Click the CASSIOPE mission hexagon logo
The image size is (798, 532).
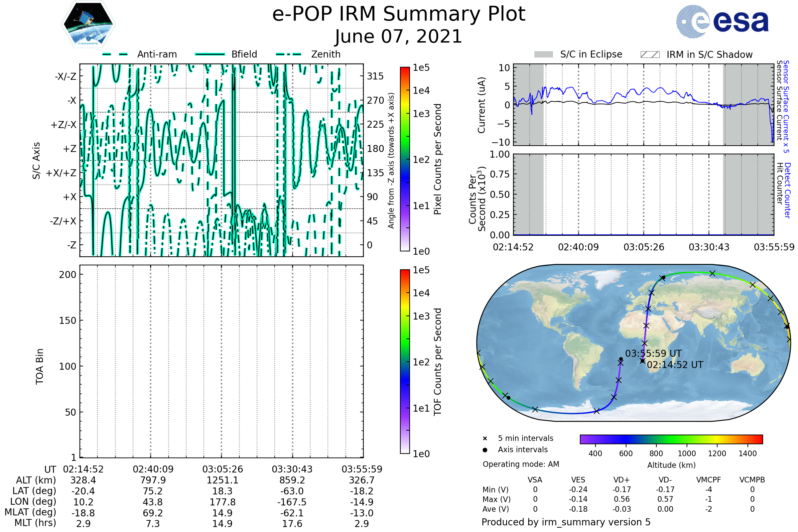(x=88, y=24)
